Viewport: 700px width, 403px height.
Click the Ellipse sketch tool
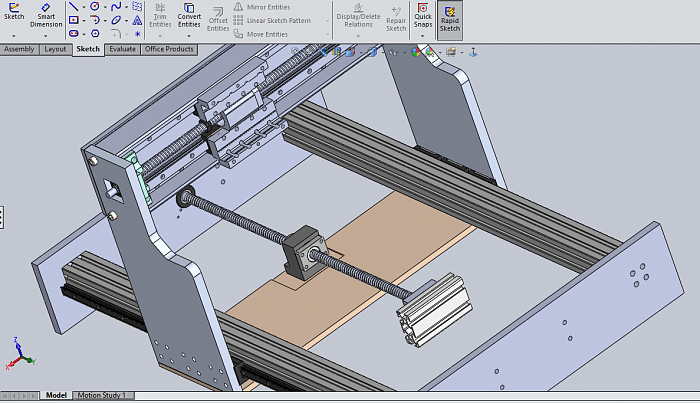point(117,20)
